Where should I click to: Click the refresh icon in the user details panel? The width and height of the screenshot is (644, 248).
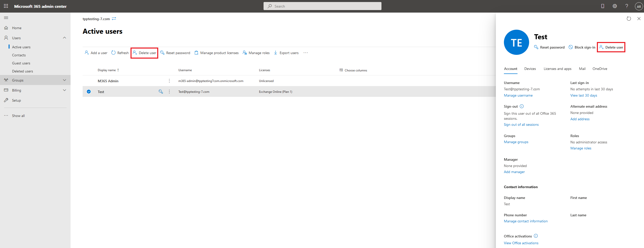[x=629, y=19]
